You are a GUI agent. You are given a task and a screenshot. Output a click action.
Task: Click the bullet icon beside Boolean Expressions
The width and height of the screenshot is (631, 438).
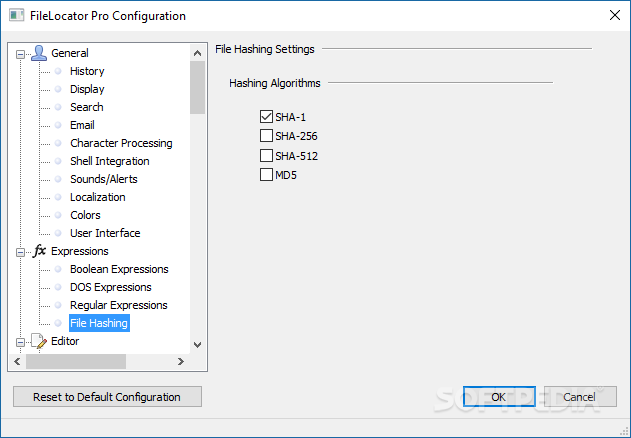pyautogui.click(x=58, y=269)
